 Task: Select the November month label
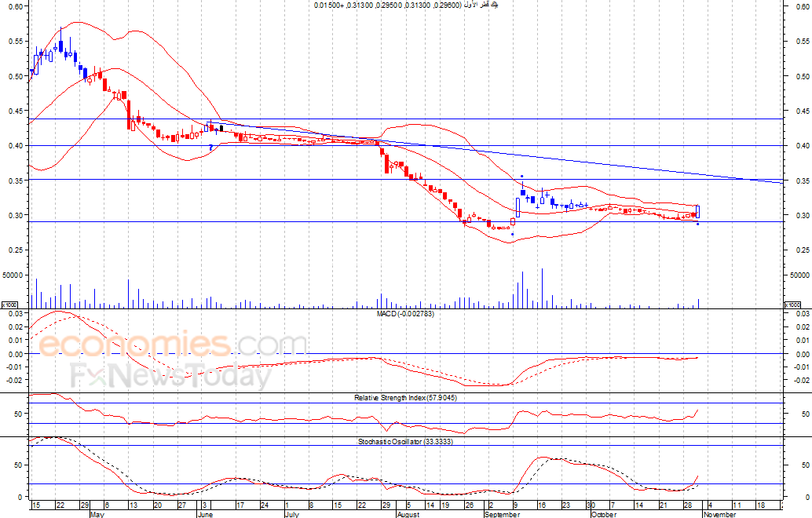coord(719,514)
